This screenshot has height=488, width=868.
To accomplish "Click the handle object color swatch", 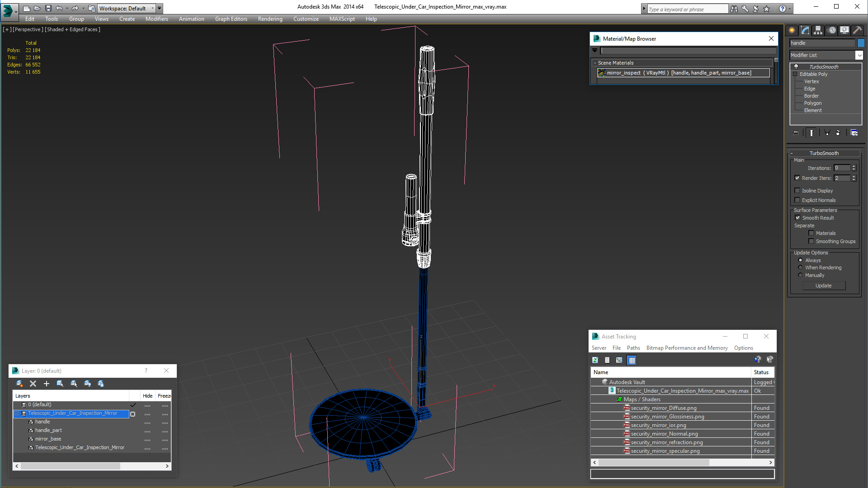I will point(861,43).
